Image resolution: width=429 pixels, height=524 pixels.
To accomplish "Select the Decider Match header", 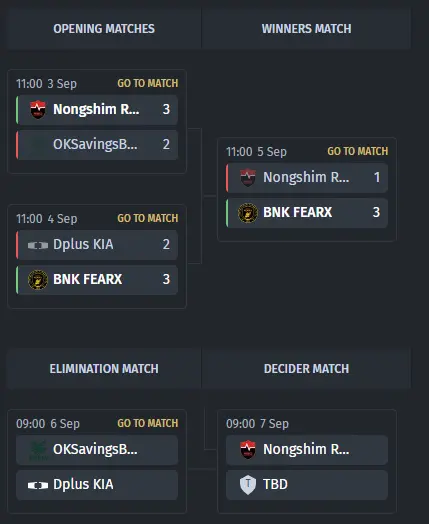I will [x=306, y=369].
